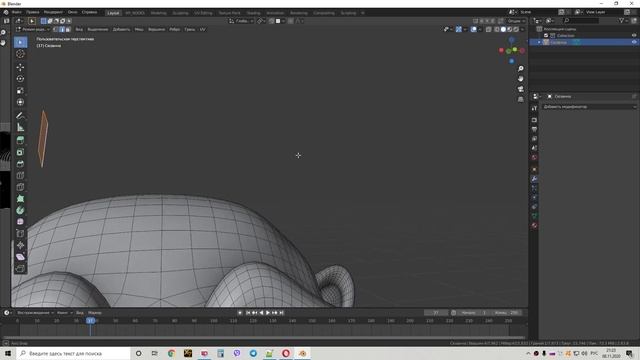Click the viewport zoom magnifier icon
Screen dimensions: 640x360
[x=520, y=69]
